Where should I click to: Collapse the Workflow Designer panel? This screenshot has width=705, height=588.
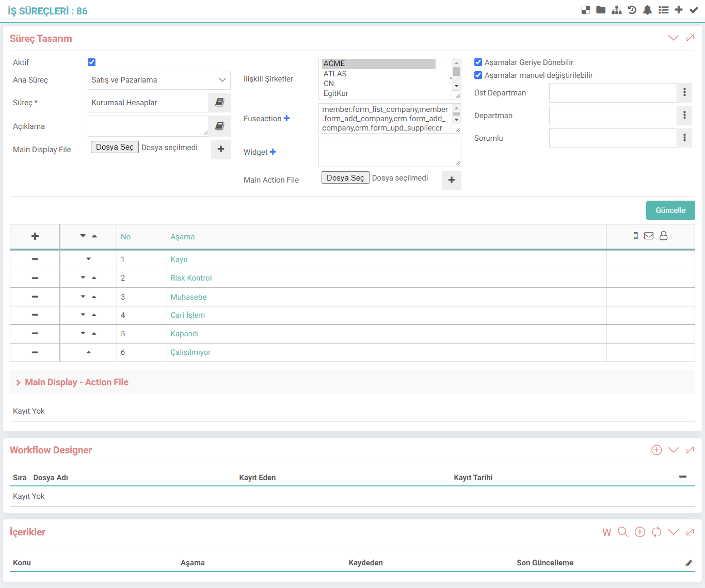674,450
